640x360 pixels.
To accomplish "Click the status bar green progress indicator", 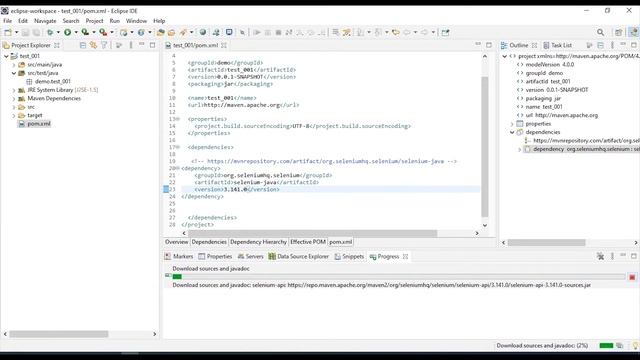I will point(606,346).
